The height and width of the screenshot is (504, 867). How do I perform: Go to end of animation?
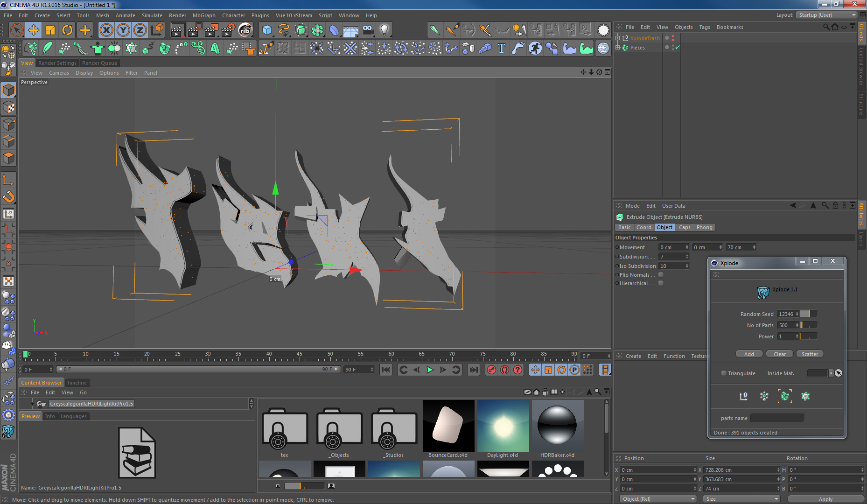point(473,370)
